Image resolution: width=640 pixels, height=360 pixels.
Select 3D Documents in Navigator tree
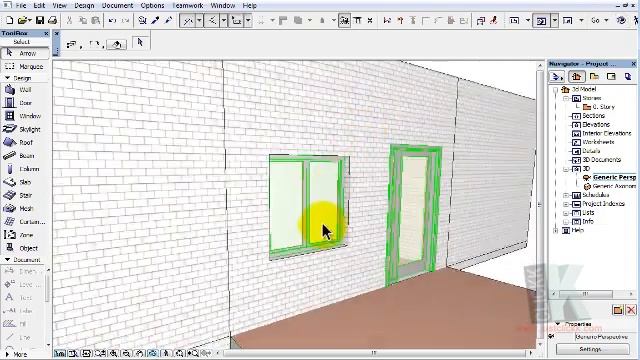tap(602, 160)
